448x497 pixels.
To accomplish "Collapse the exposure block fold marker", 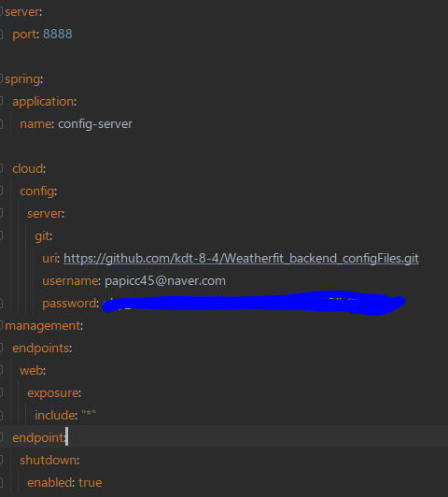I will (x=1, y=392).
